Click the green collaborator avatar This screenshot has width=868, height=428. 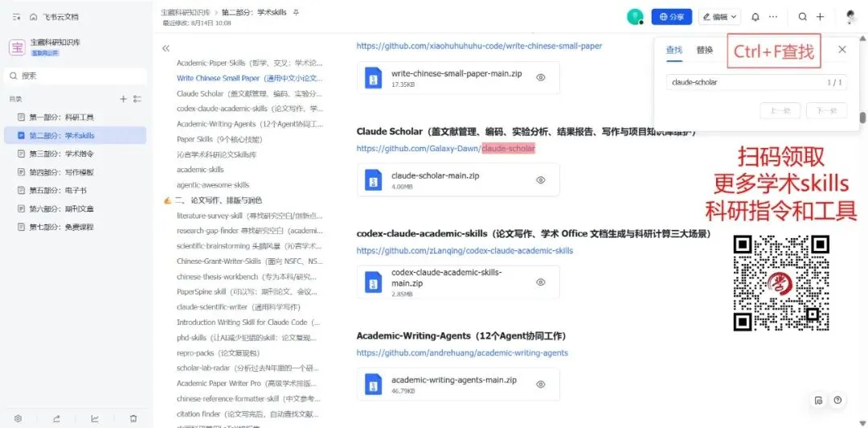click(634, 17)
